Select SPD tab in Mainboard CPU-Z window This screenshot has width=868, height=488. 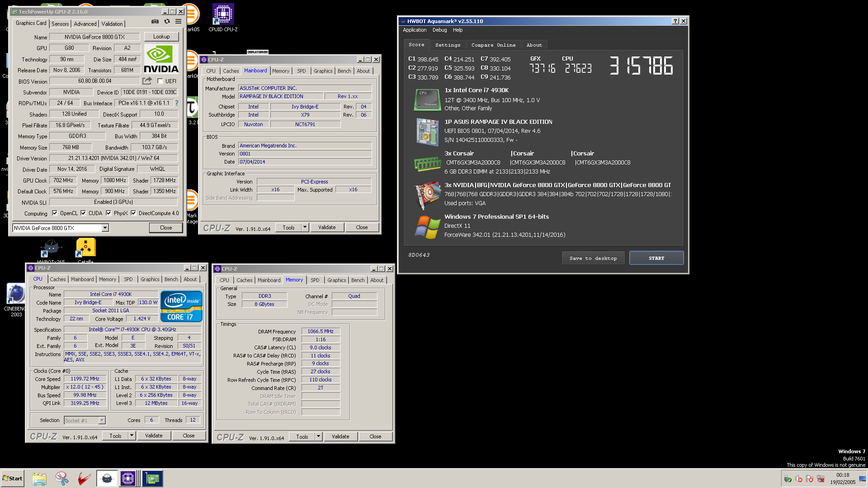[302, 71]
